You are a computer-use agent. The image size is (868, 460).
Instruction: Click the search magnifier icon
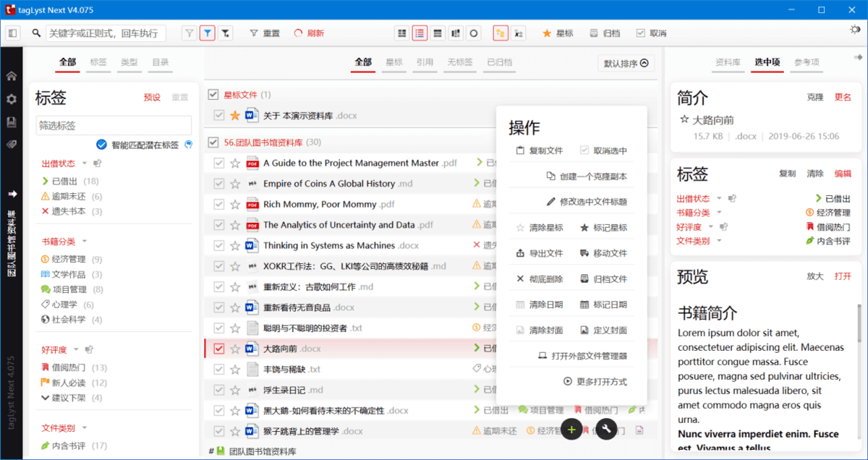(x=36, y=33)
